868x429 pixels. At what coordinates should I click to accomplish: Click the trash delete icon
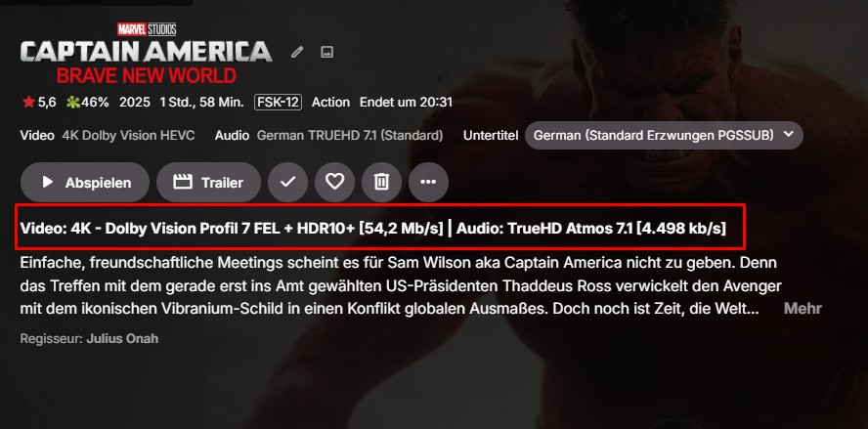pos(381,182)
